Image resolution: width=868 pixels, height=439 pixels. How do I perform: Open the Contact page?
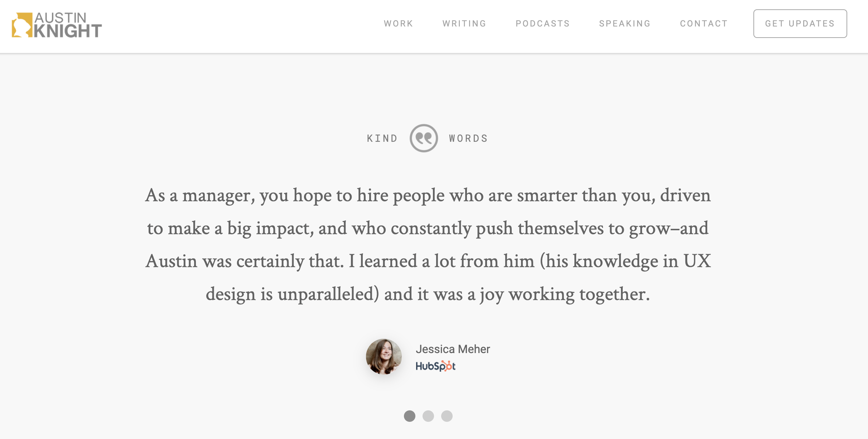tap(704, 24)
